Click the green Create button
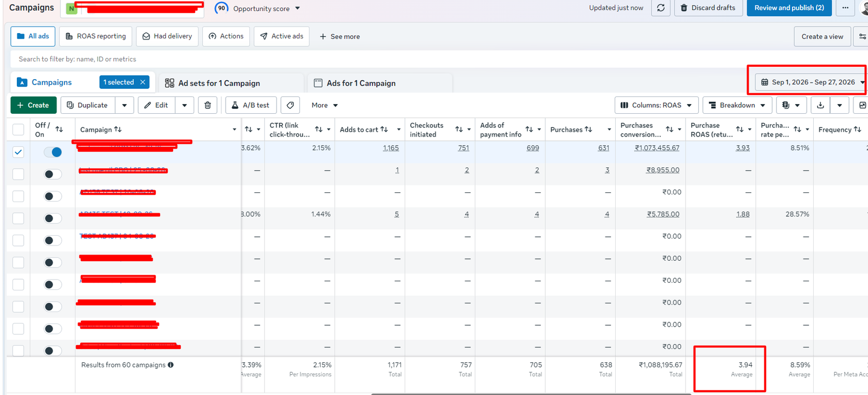868x395 pixels. (x=33, y=105)
